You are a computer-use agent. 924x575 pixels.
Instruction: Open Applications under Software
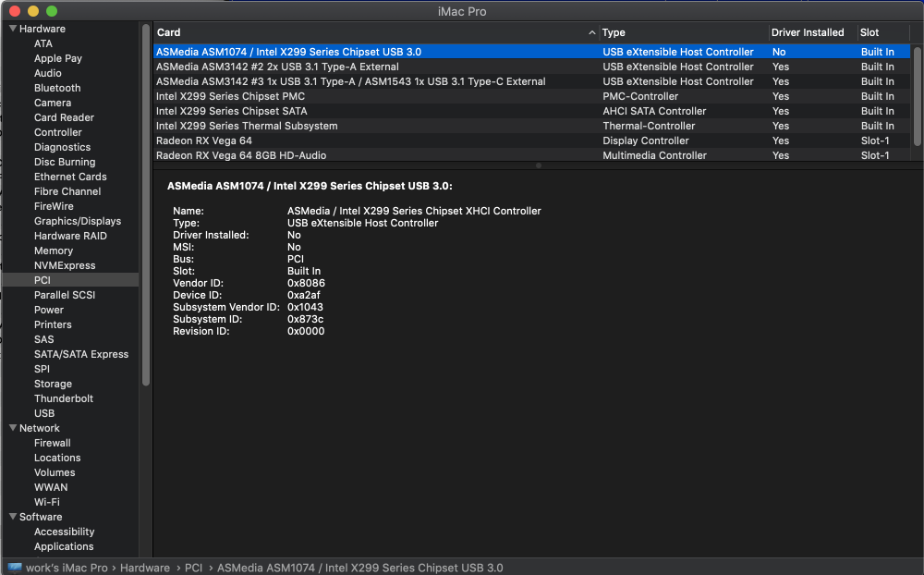(x=64, y=546)
